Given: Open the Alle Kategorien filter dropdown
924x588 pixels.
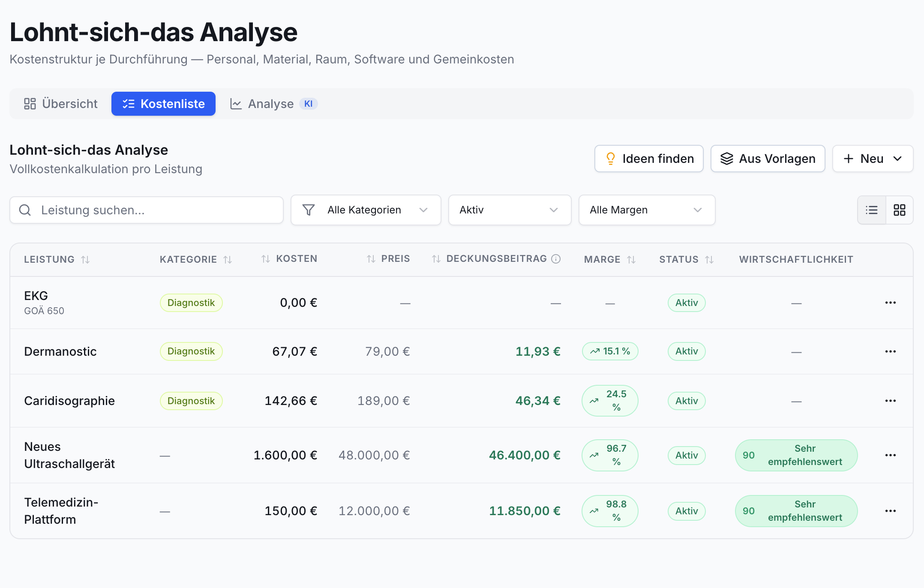Looking at the screenshot, I should [366, 210].
